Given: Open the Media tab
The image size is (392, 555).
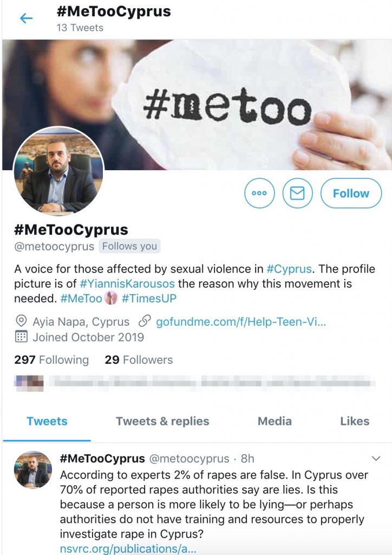Looking at the screenshot, I should click(x=275, y=421).
